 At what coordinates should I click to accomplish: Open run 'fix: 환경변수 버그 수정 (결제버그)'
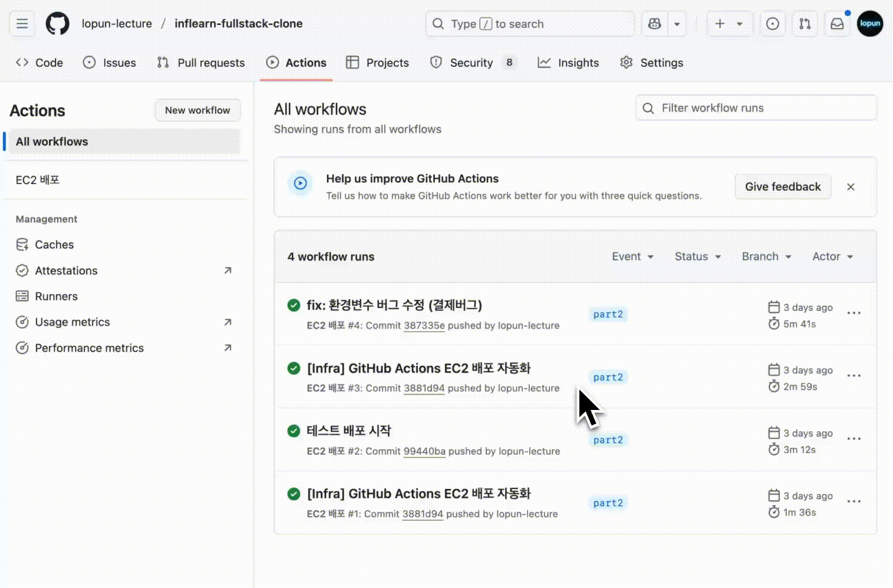tap(394, 305)
